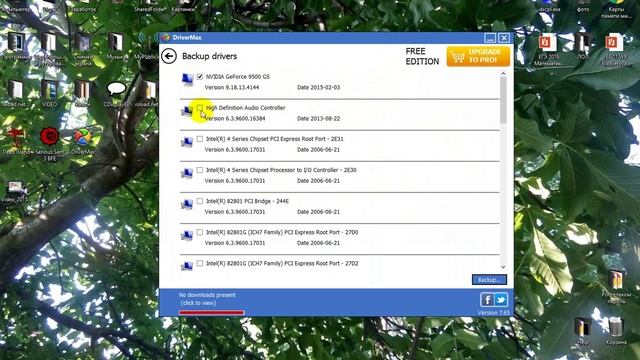The width and height of the screenshot is (640, 360).
Task: Click the Version 9.18.13.4144 text
Action: point(232,87)
